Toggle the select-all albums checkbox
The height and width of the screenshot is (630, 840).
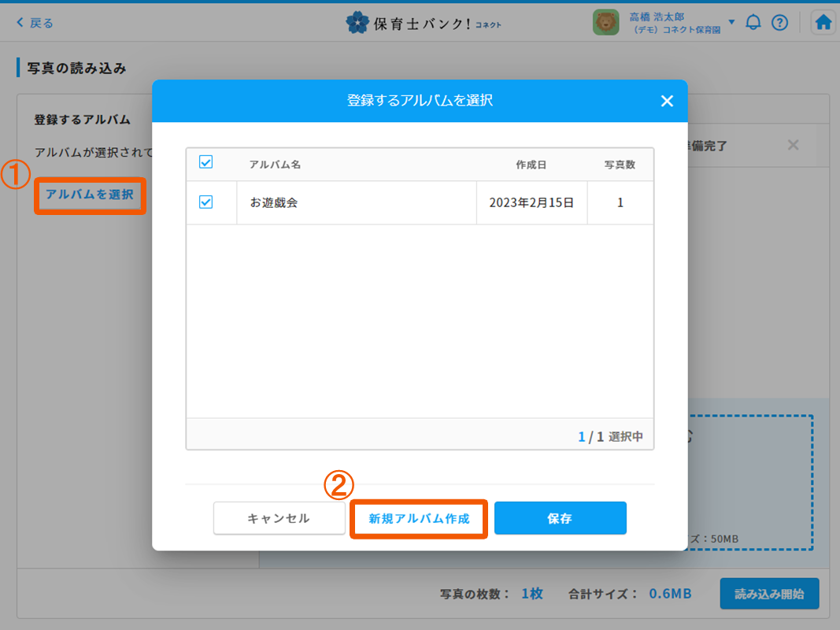[x=206, y=163]
